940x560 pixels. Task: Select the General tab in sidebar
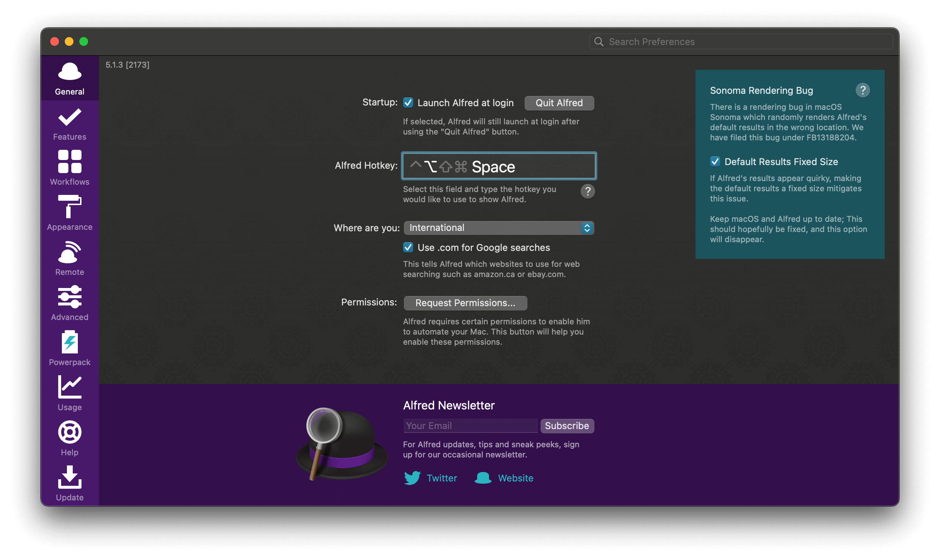click(x=69, y=79)
